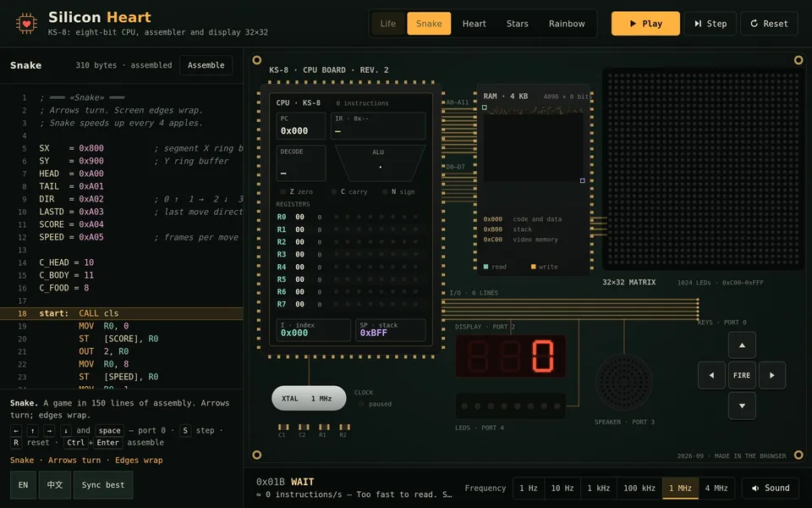Click the Step button
This screenshot has width=812, height=508.
pos(710,24)
